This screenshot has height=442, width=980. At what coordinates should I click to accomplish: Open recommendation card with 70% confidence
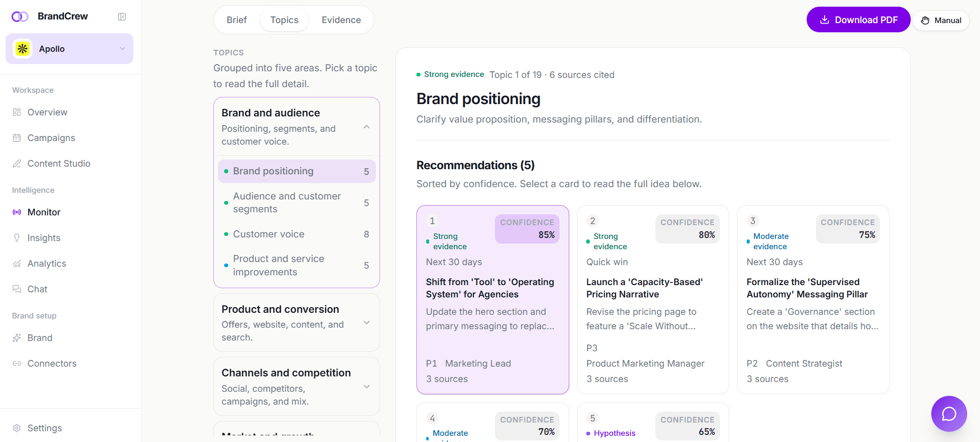click(492, 423)
